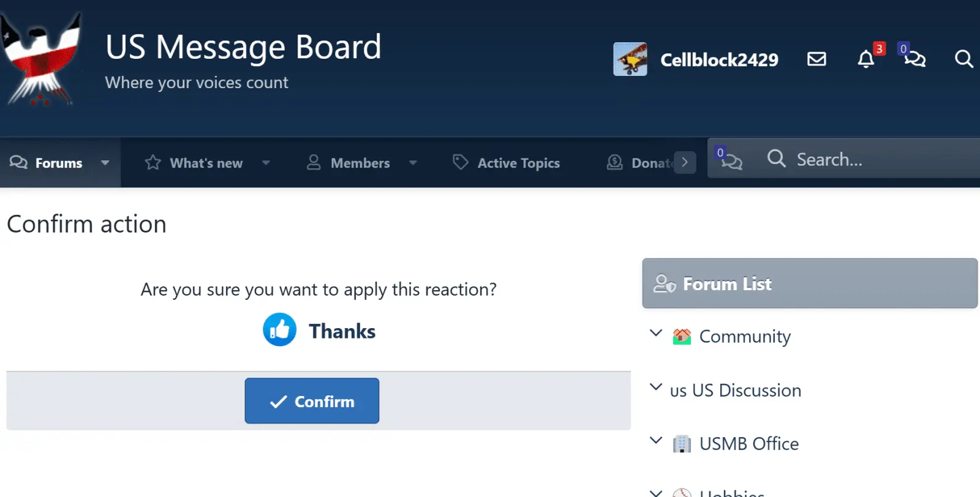Open Cellblock2429 user avatar
980x497 pixels.
pos(630,59)
